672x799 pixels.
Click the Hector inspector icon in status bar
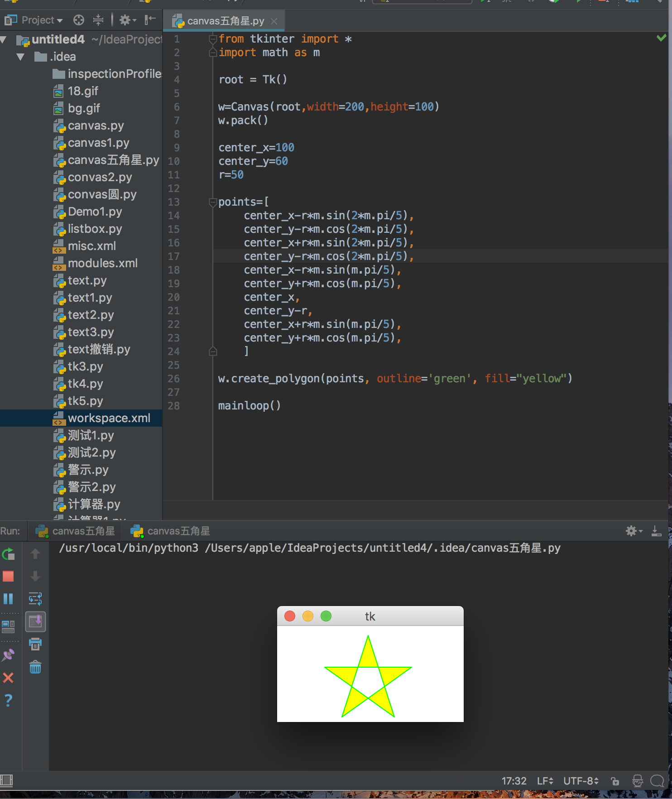[x=638, y=781]
